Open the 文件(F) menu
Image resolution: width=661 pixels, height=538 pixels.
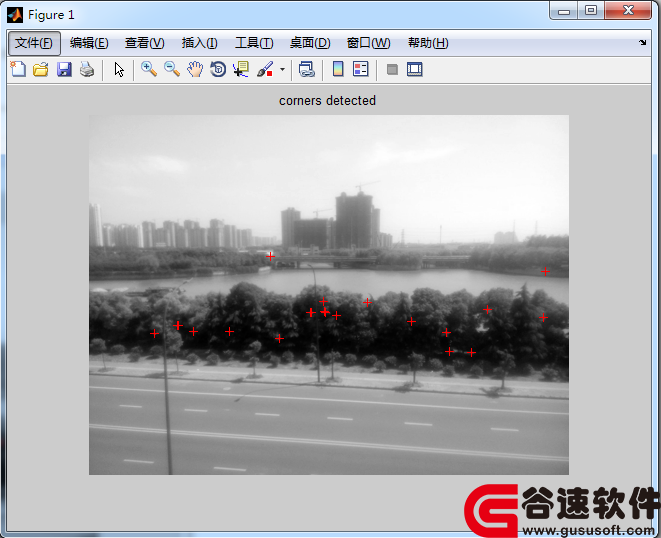coord(34,43)
